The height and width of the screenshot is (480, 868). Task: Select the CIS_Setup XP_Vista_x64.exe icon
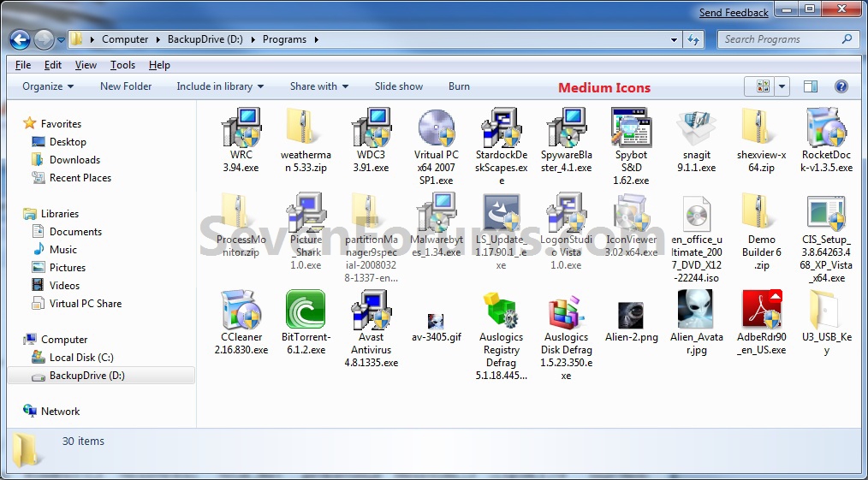(826, 213)
